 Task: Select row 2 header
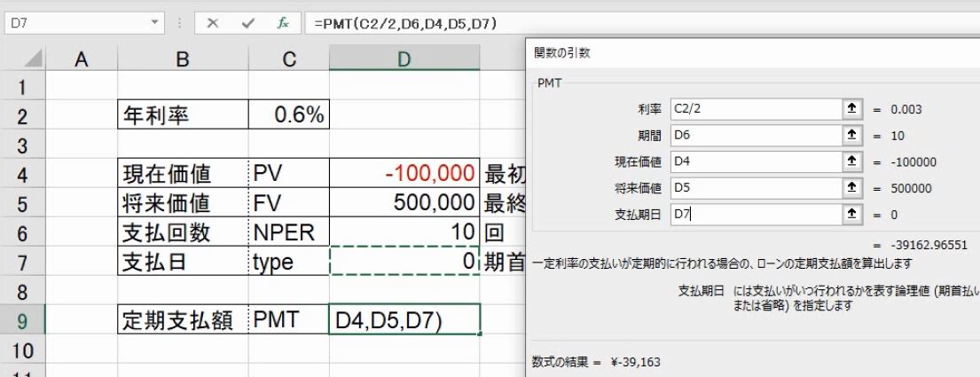tap(23, 116)
